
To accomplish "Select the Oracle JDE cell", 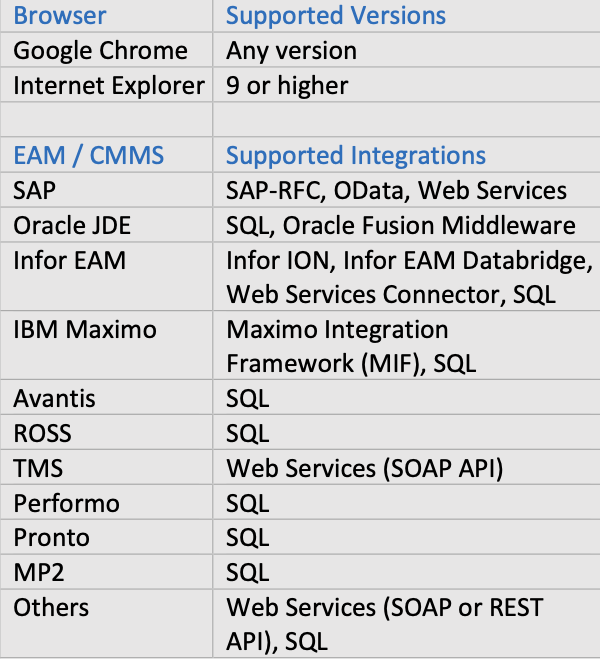I will 73,225.
